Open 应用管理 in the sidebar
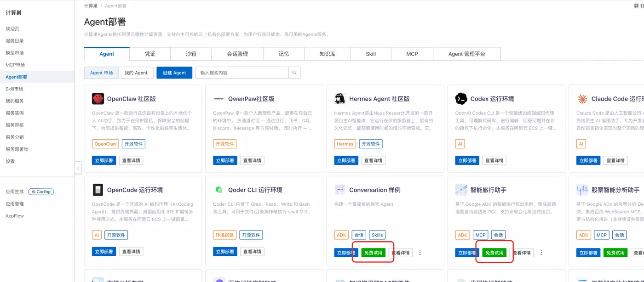 (15, 204)
